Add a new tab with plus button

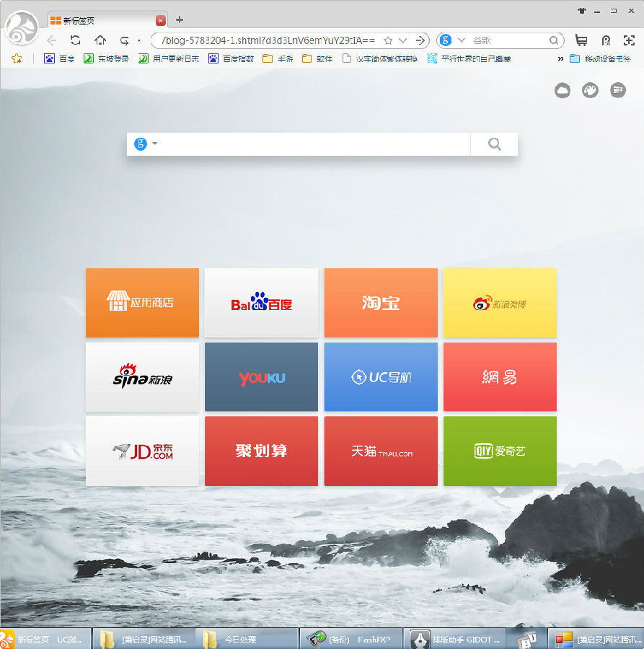[180, 19]
